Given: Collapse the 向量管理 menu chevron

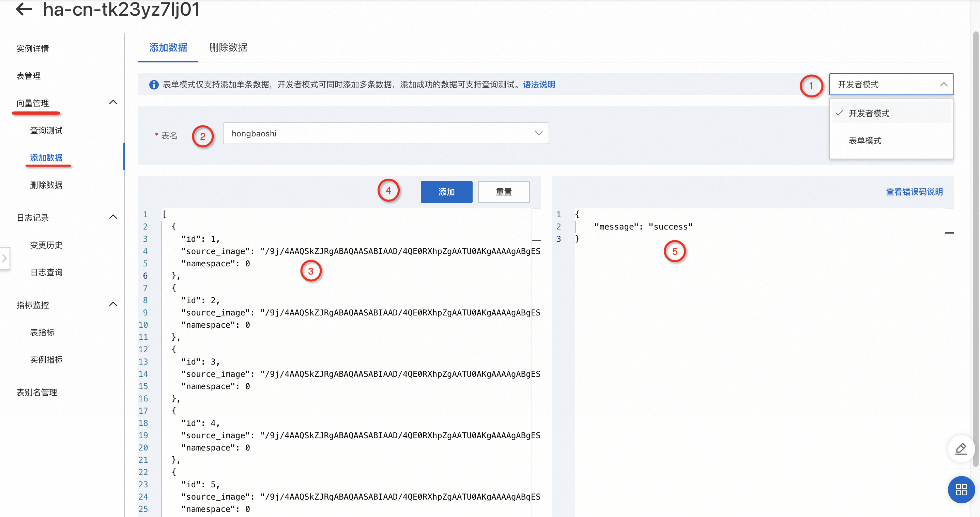Looking at the screenshot, I should click(x=113, y=102).
